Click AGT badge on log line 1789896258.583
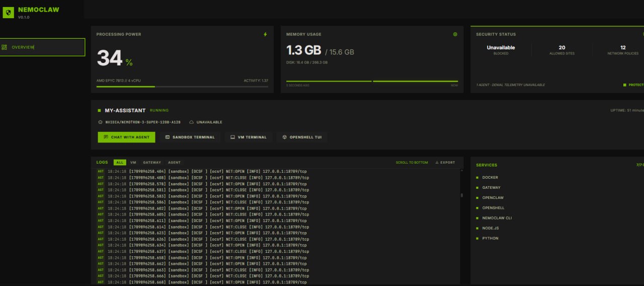 coord(101,196)
